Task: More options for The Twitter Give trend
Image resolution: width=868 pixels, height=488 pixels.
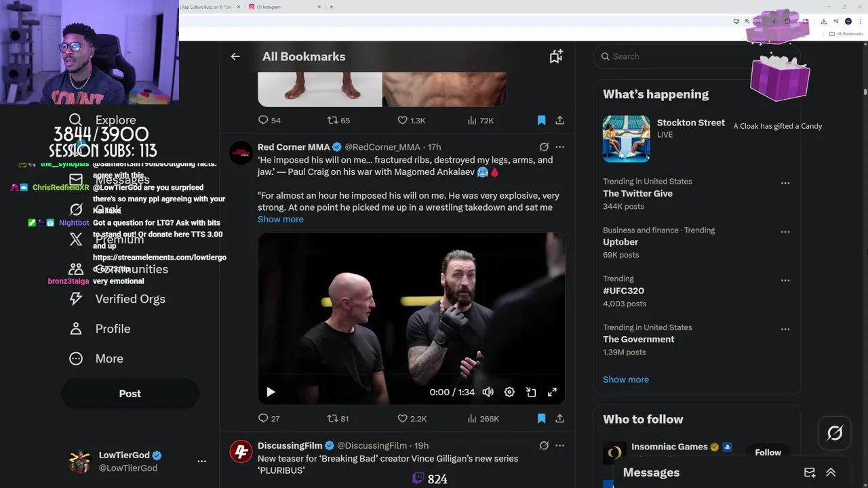Action: click(x=785, y=183)
